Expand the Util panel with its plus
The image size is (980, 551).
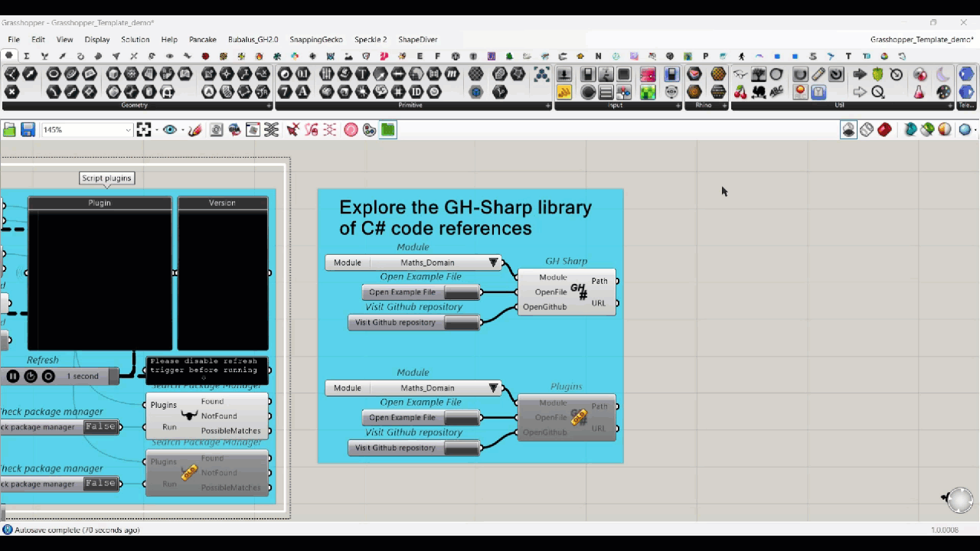[x=949, y=106]
